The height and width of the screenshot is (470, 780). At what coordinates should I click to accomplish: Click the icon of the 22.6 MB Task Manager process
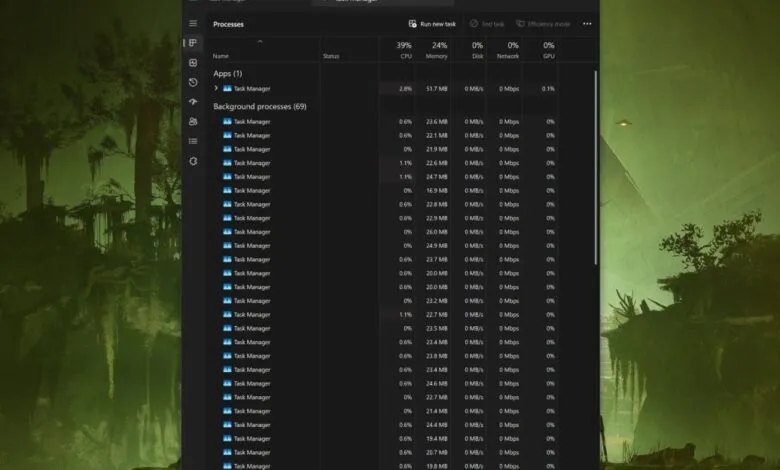tap(227, 163)
